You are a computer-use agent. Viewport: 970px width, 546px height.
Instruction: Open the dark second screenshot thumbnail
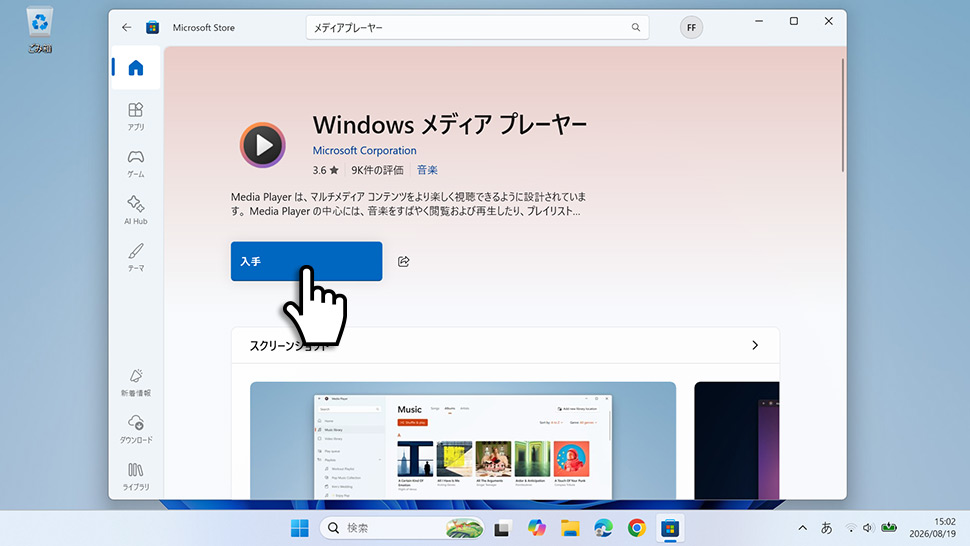(x=737, y=440)
